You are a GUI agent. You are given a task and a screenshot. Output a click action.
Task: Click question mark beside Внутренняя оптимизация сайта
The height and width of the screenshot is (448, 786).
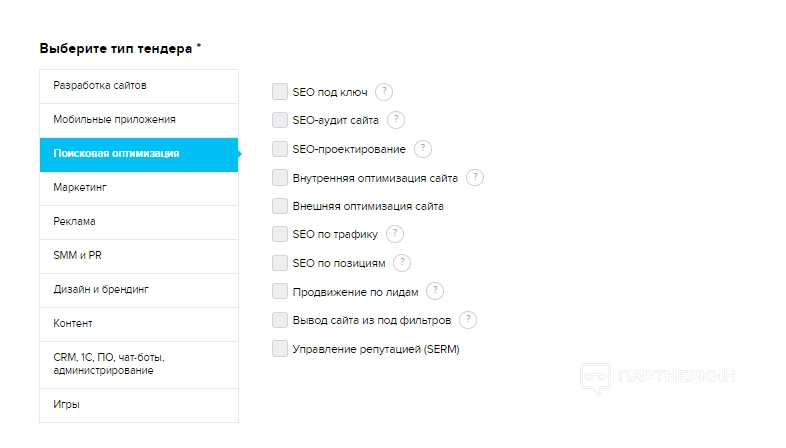(475, 178)
